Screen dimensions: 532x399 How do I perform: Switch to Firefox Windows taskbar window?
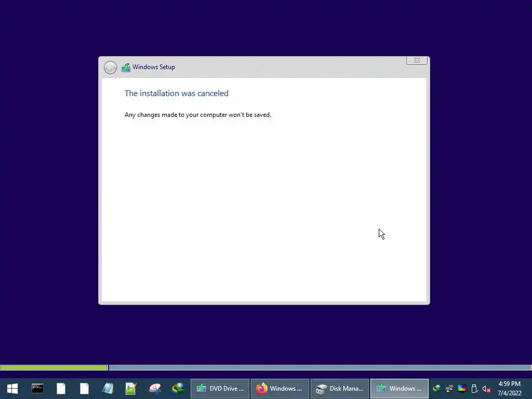coord(280,389)
